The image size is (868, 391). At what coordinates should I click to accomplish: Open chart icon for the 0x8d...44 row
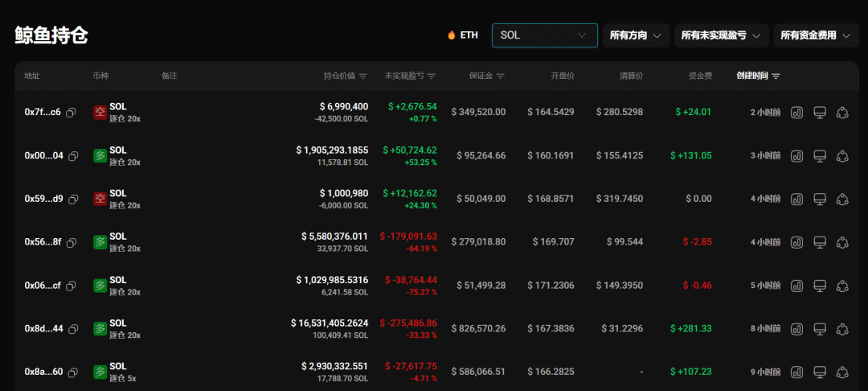click(797, 329)
